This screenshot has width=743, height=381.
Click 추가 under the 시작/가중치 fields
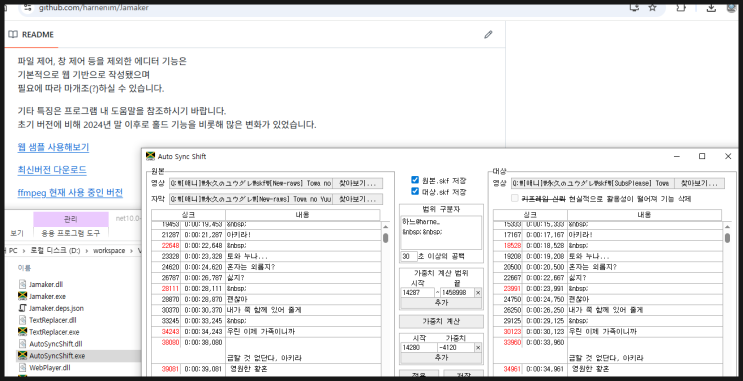[x=441, y=358]
